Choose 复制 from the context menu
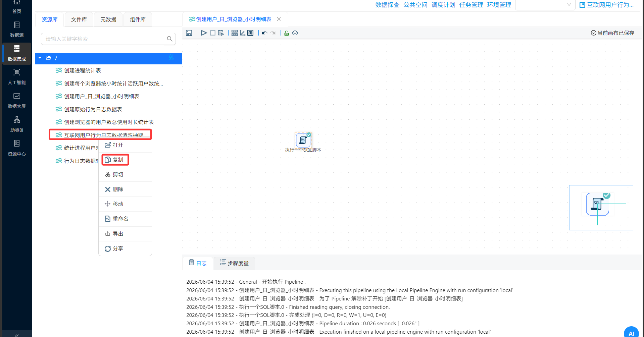The image size is (644, 337). tap(125, 160)
